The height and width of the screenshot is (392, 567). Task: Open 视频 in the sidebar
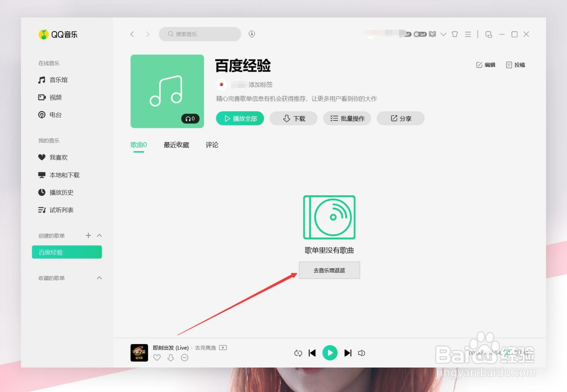pyautogui.click(x=50, y=97)
